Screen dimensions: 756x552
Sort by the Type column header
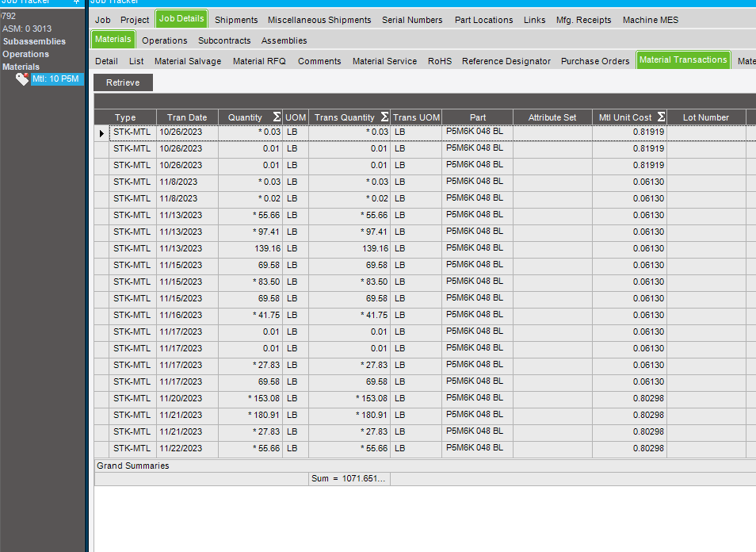click(125, 117)
